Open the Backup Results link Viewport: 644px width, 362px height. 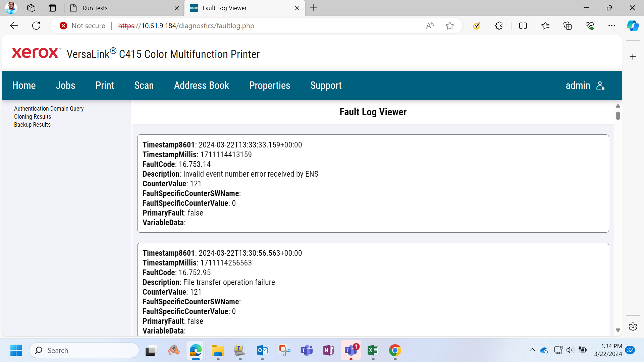pyautogui.click(x=33, y=125)
